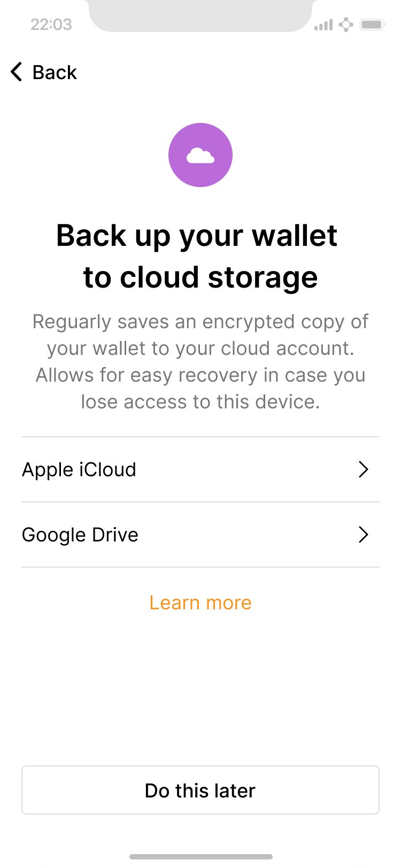Click the purple cloud backup icon
The image size is (401, 868).
click(x=200, y=155)
